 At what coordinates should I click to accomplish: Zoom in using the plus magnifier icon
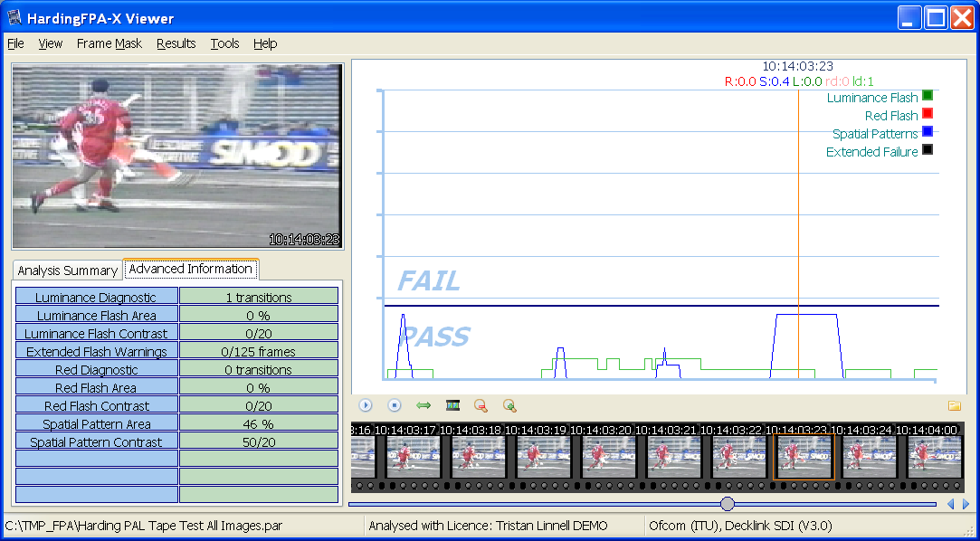pos(509,405)
